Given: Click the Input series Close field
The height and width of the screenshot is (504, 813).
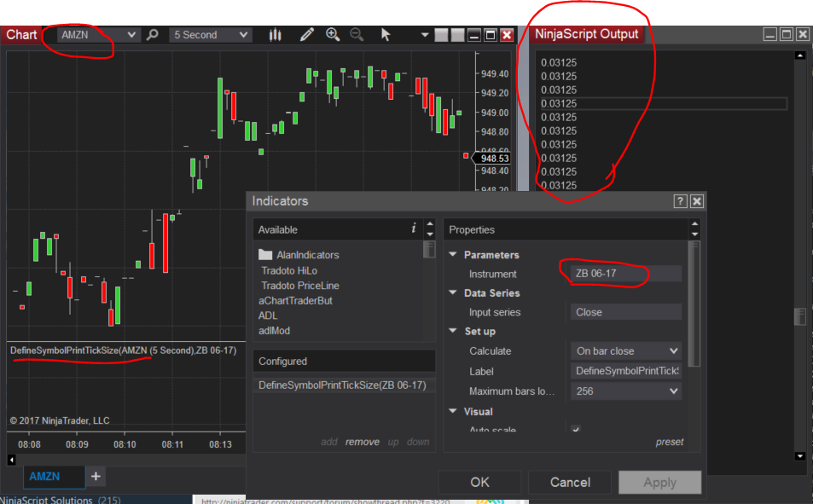Looking at the screenshot, I should 625,312.
